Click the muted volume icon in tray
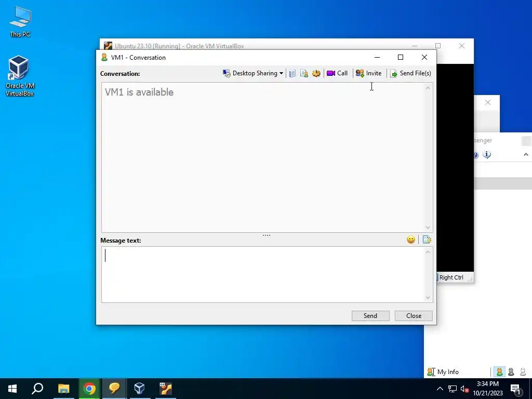532x399 pixels. (x=464, y=389)
